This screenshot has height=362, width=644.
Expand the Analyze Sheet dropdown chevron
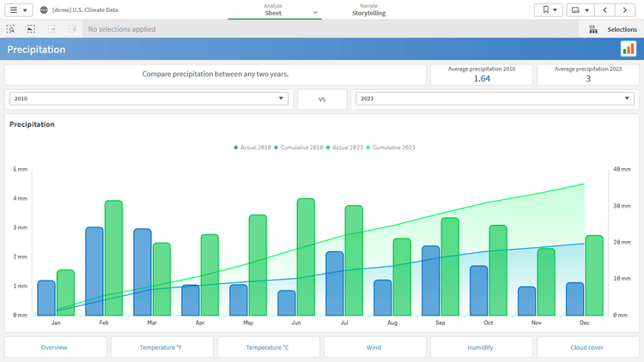(316, 13)
